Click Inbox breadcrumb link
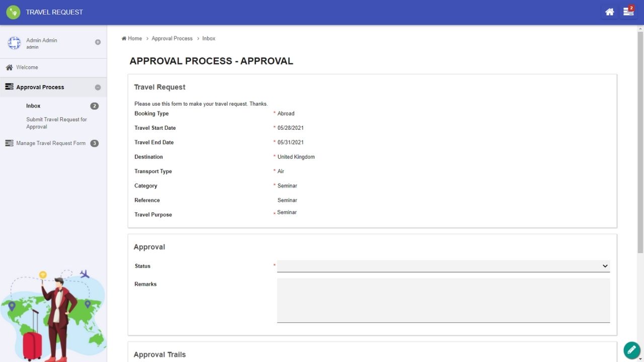 point(209,39)
